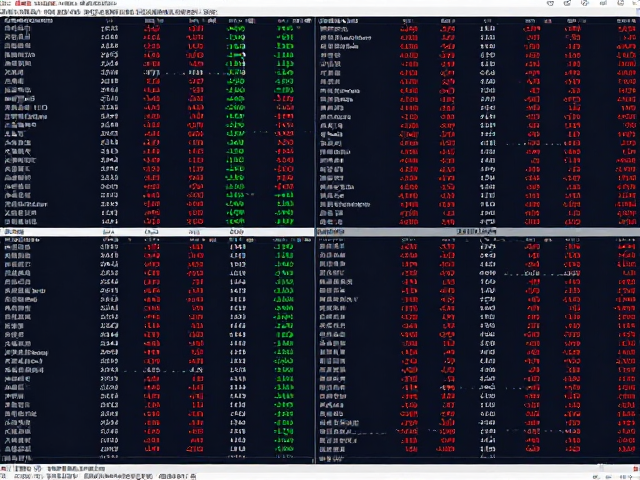Click the red highlighted label in the title bar

click(23, 4)
